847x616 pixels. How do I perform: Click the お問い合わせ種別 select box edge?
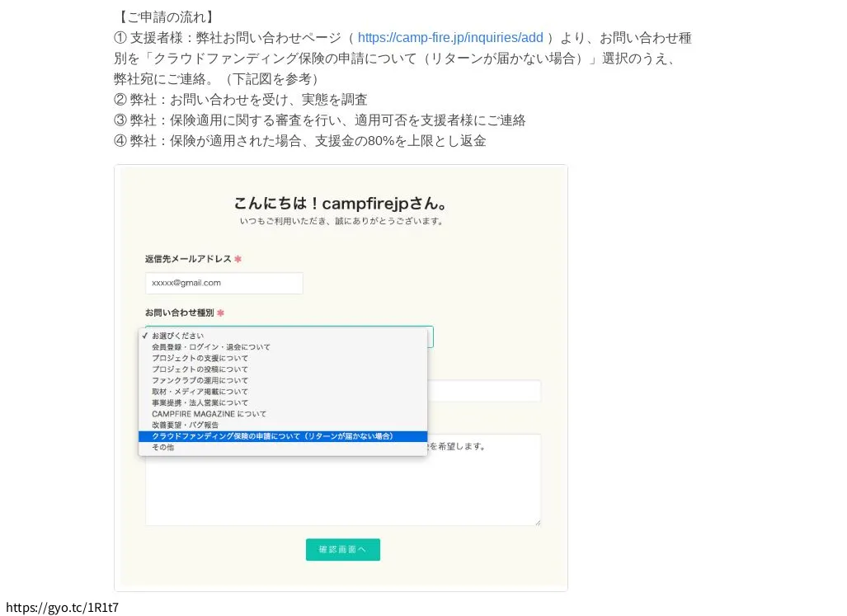431,336
